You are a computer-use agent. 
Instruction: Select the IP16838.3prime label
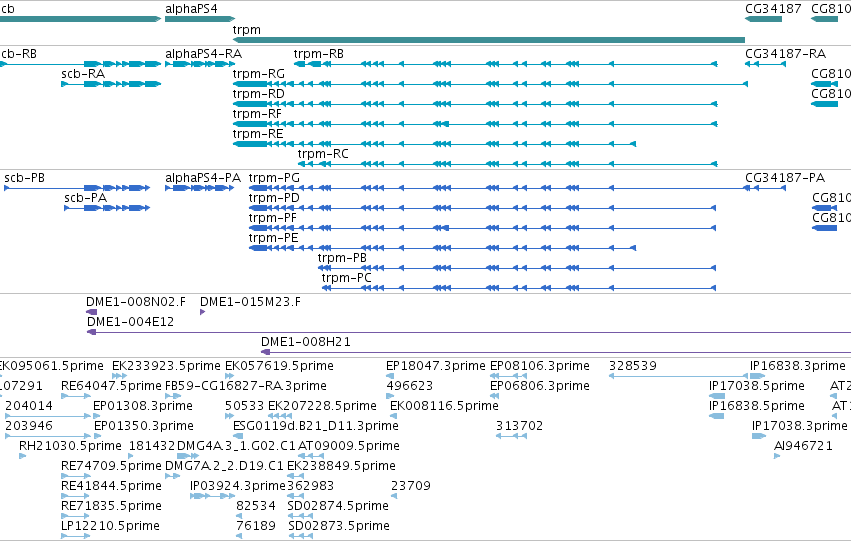pyautogui.click(x=797, y=366)
